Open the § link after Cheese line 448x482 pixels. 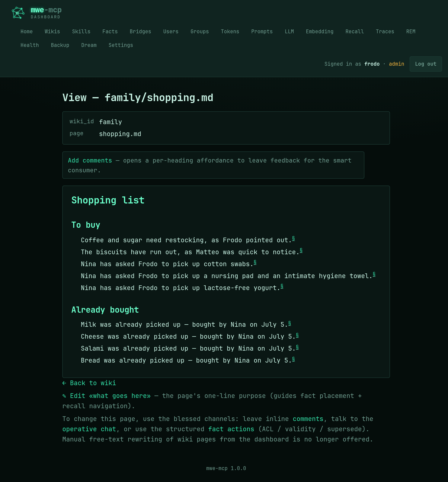click(297, 335)
